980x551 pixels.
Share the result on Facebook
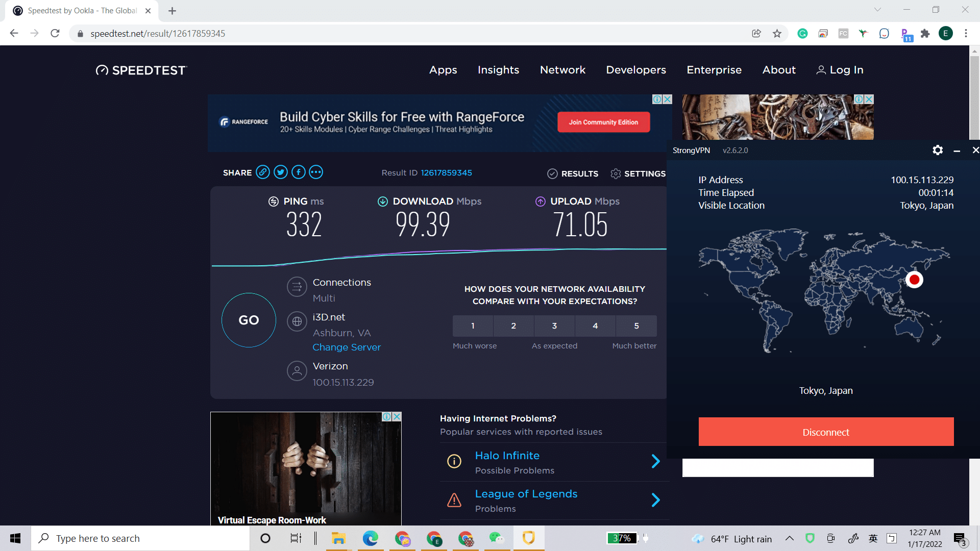pos(299,172)
